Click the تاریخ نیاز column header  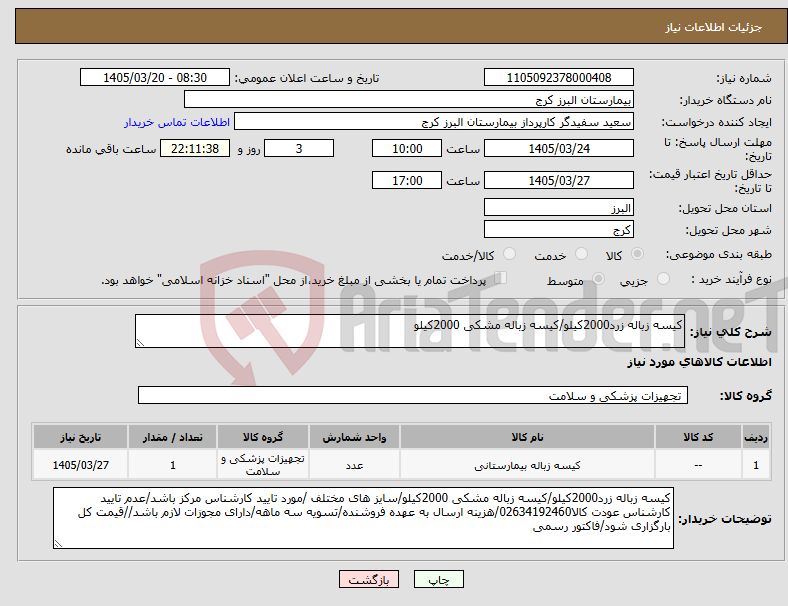coord(80,437)
